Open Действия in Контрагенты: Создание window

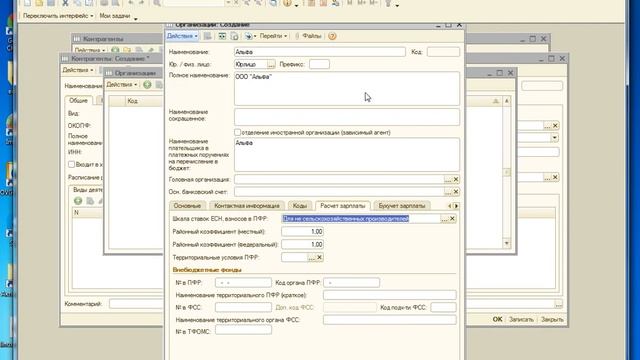78,70
